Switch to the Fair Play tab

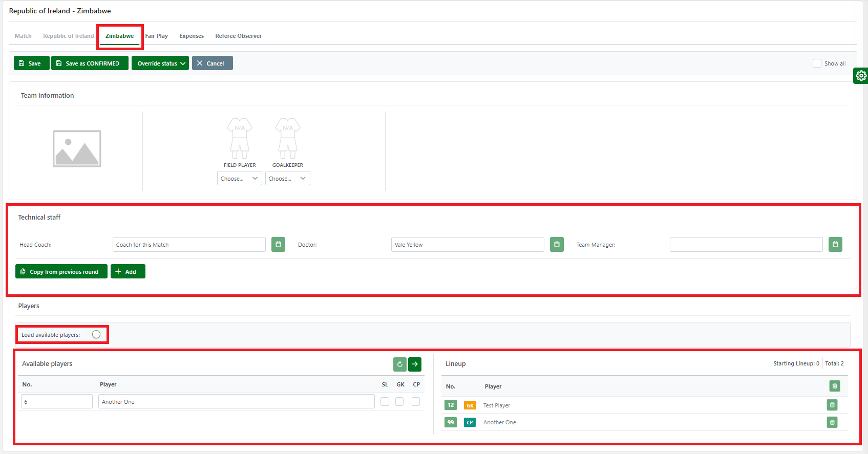[x=156, y=36]
